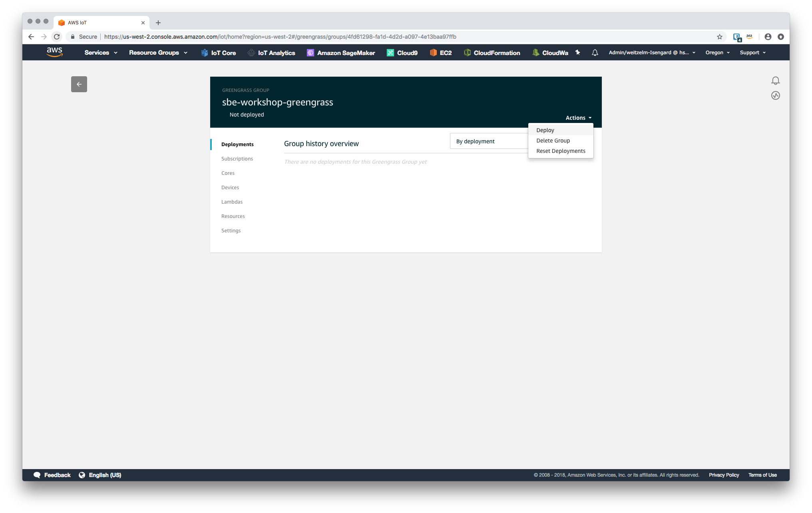Switch to the Devices tab

tap(230, 188)
